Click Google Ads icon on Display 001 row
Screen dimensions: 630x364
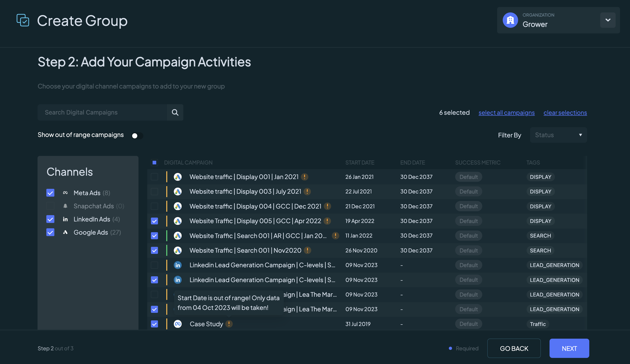tap(177, 177)
